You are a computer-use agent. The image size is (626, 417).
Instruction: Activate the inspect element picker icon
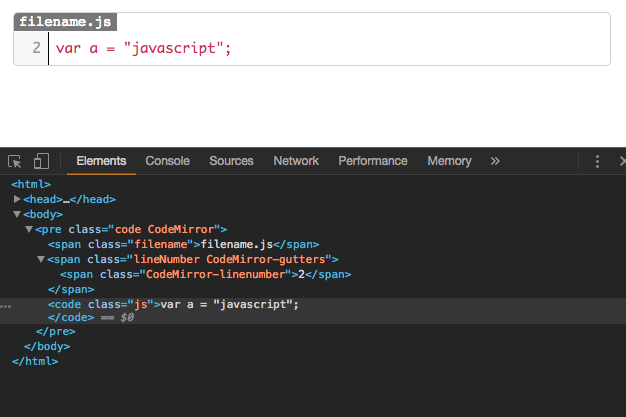click(x=15, y=161)
